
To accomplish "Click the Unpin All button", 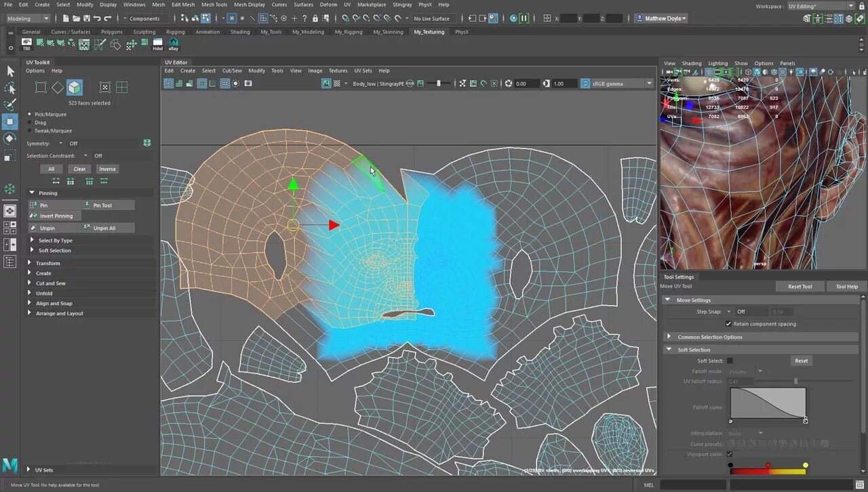I will [x=108, y=228].
